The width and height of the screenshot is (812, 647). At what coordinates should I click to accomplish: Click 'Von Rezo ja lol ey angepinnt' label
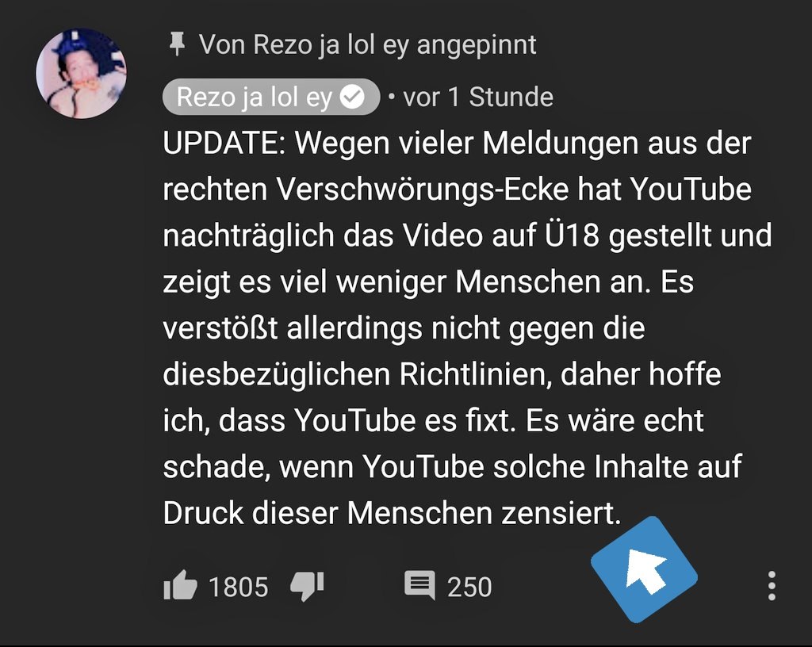coord(368,44)
